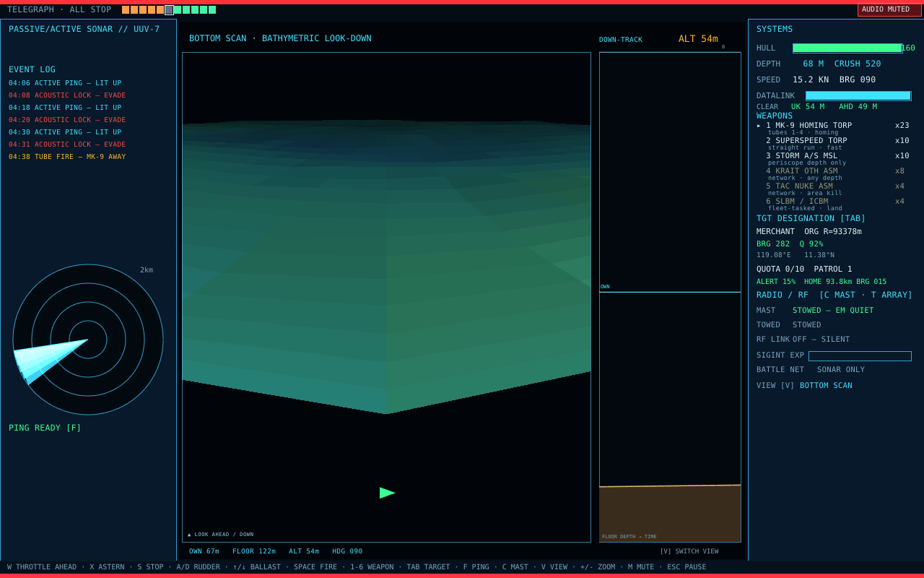Click the DATALINK signal bar

click(x=858, y=96)
